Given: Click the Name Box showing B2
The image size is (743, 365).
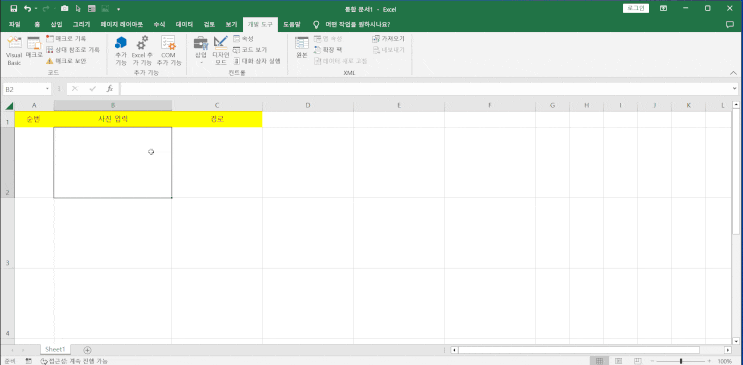Looking at the screenshot, I should coord(24,89).
